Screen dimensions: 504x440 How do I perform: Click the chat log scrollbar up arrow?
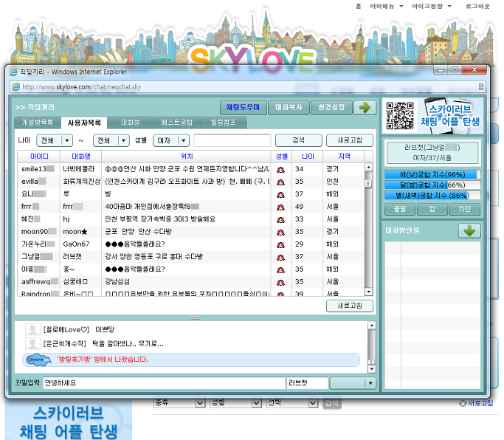[371, 326]
